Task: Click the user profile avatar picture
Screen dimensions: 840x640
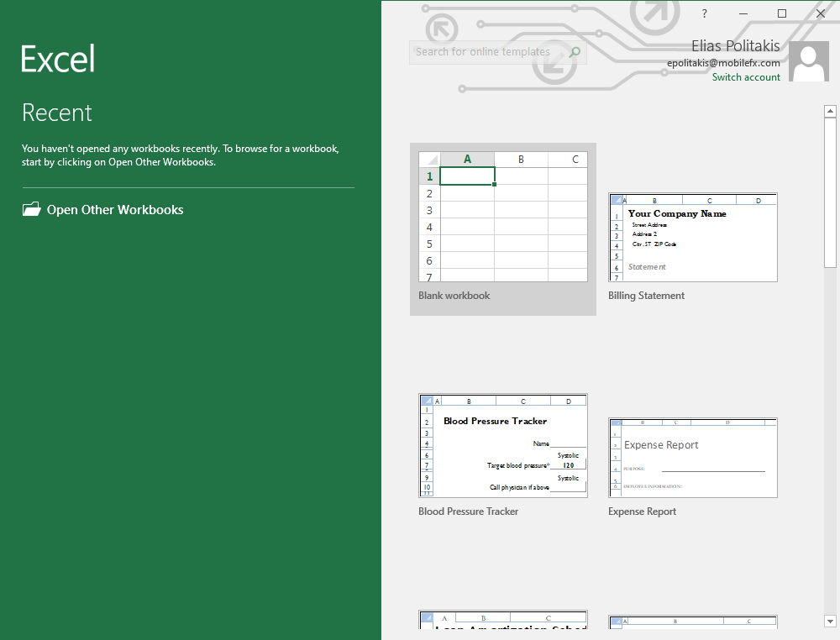Action: click(809, 61)
